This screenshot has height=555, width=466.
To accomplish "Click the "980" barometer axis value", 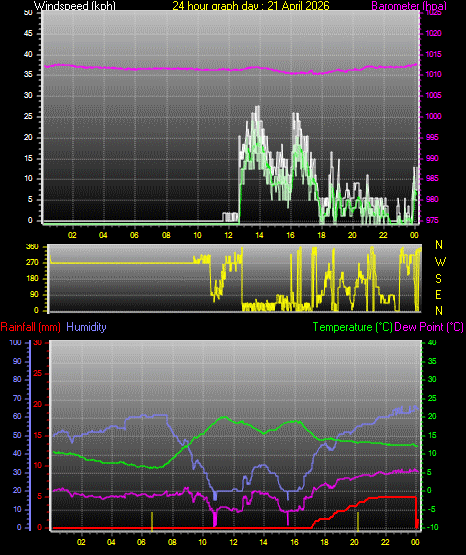I will coord(432,200).
